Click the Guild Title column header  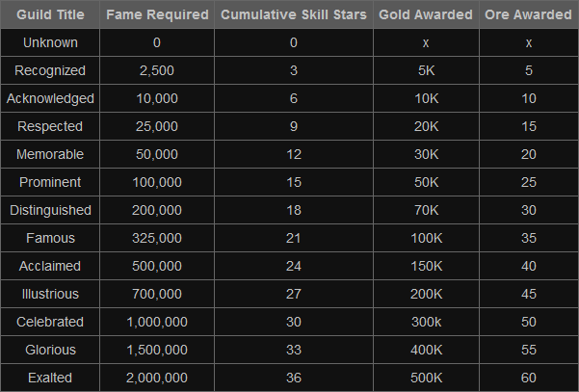pos(50,15)
